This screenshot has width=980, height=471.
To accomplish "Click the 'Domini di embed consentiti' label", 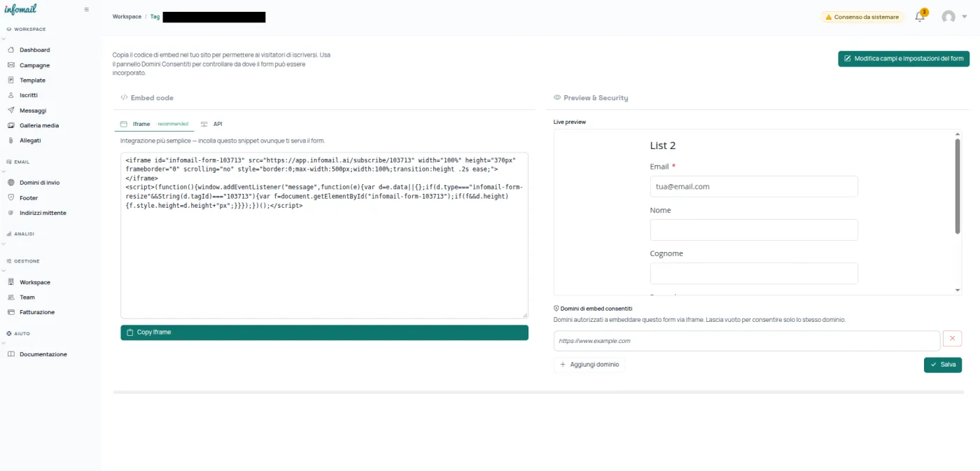I will [596, 308].
